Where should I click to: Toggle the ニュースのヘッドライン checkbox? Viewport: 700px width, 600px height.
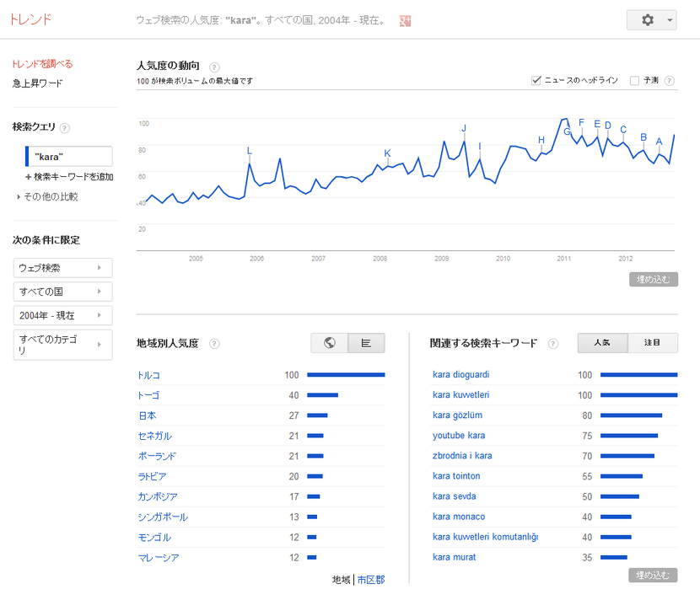point(536,80)
